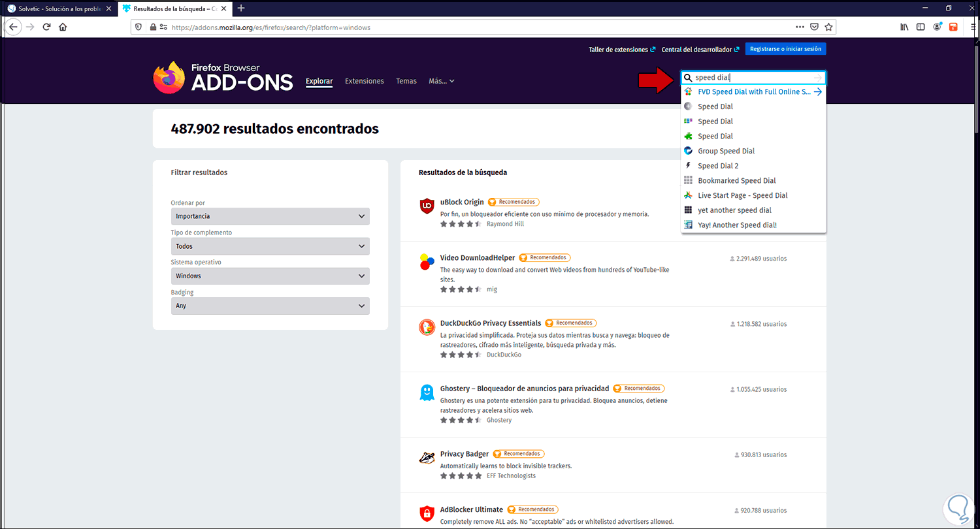Click the Recomendados badge beside uBlock Origin

tap(514, 202)
